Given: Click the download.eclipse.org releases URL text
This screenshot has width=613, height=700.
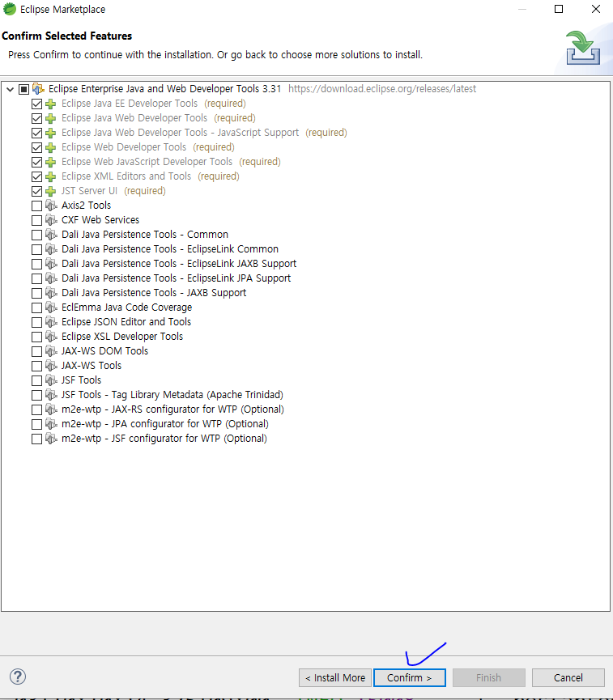Looking at the screenshot, I should [x=382, y=89].
